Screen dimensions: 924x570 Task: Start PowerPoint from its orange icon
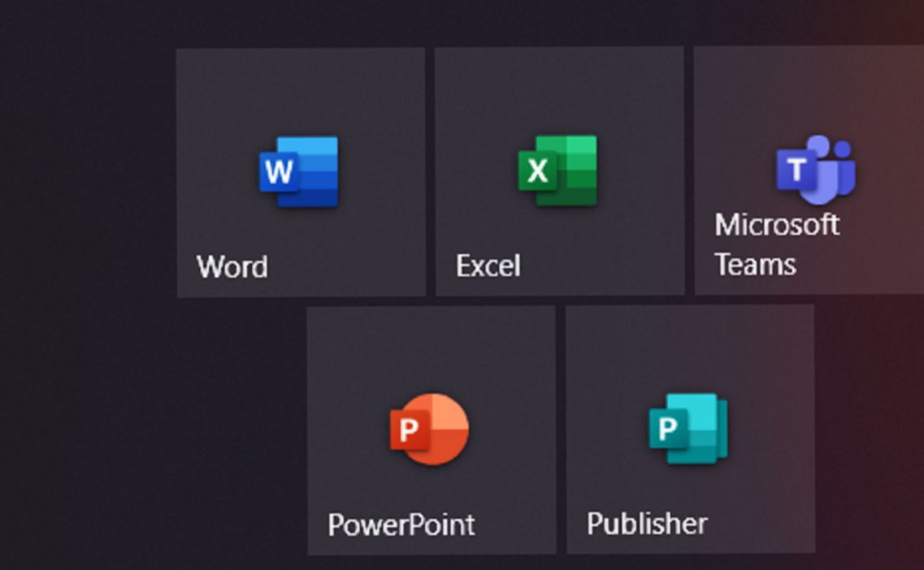click(429, 430)
